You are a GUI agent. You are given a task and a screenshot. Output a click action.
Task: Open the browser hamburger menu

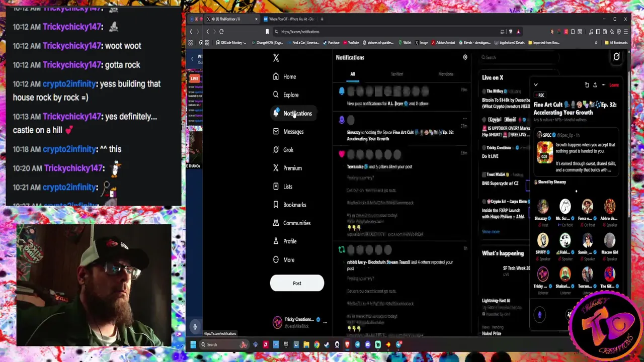[626, 32]
